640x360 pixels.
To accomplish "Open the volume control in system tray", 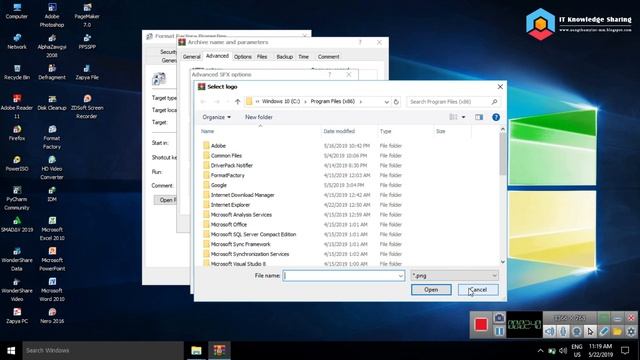I will [x=563, y=351].
